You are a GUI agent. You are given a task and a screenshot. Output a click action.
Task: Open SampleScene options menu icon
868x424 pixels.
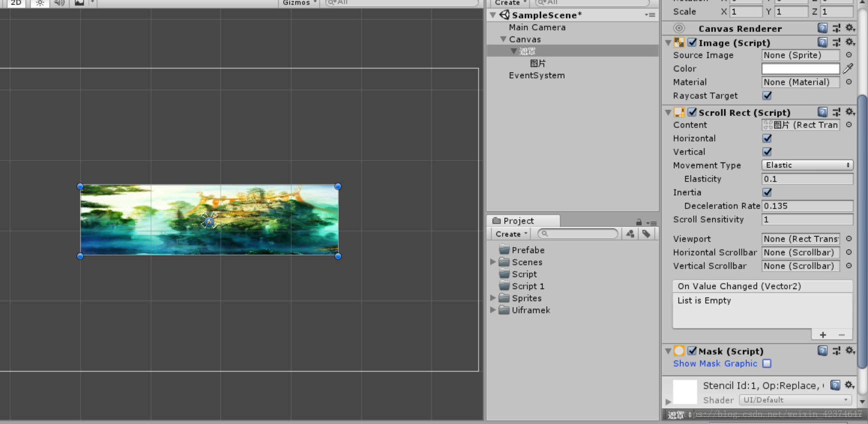[650, 15]
